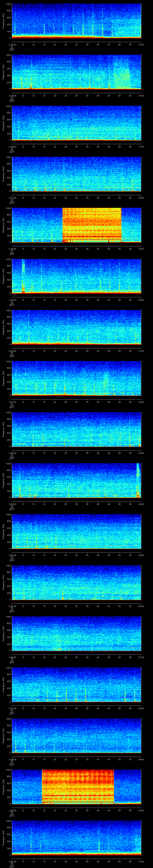This screenshot has width=153, height=868.
Task: Select the 19:00 end label of the 3:18 panel
Action: tap(141, 249)
